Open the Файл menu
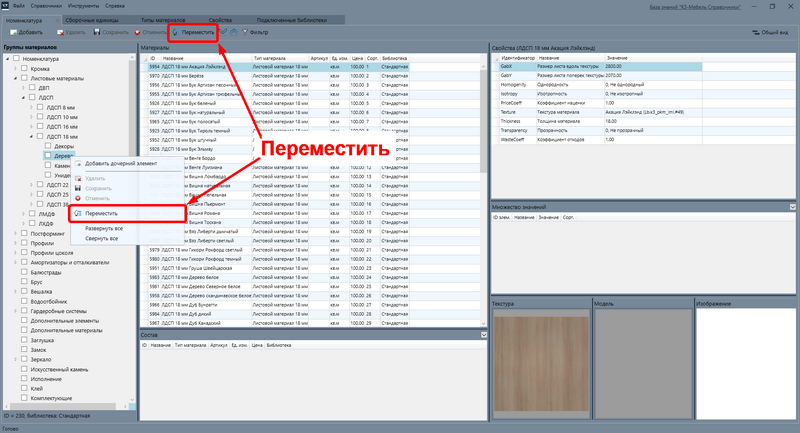800x433 pixels. [19, 6]
